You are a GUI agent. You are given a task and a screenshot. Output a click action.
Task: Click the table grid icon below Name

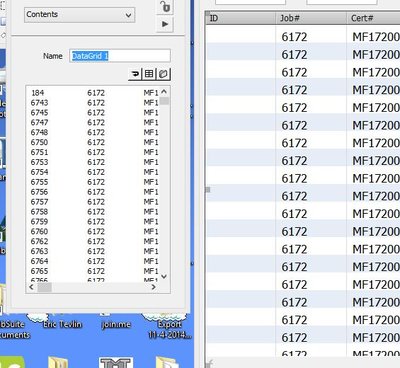(149, 74)
